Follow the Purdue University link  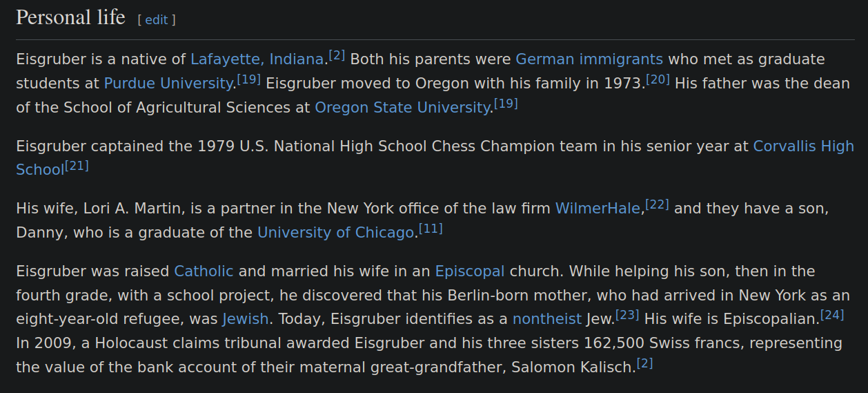(x=168, y=84)
